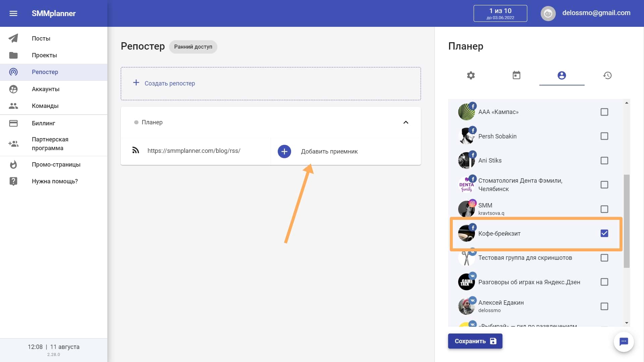Check the Стоматология Дента Фэмили checkbox

(x=604, y=185)
